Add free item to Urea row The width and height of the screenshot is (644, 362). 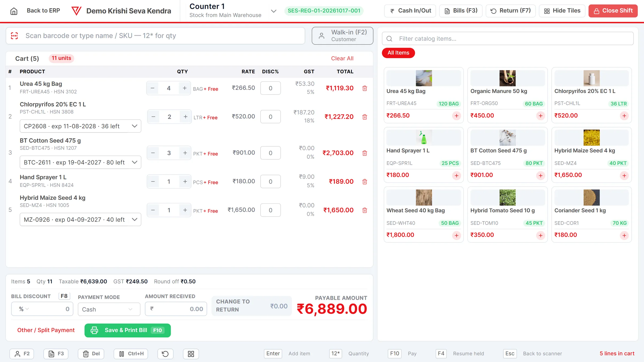tap(211, 89)
